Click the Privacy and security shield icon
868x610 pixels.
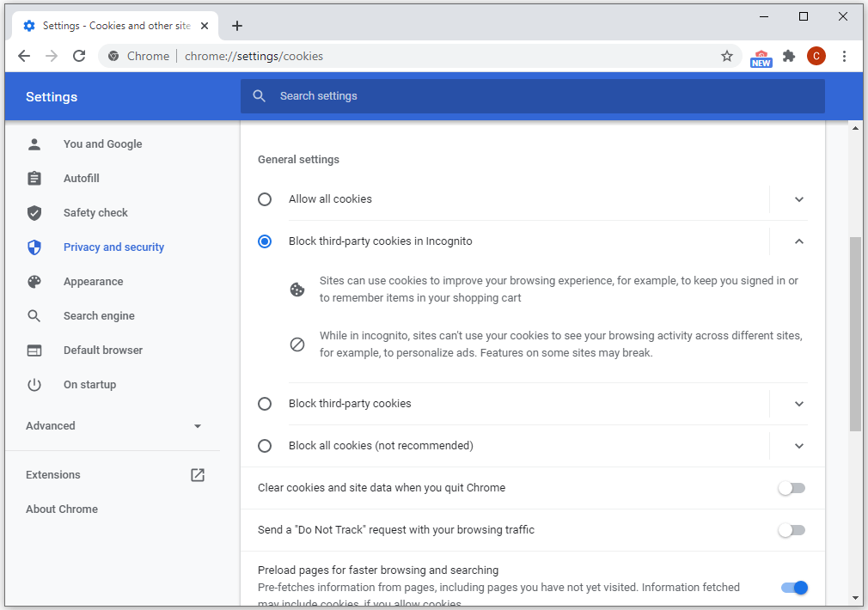click(x=34, y=247)
